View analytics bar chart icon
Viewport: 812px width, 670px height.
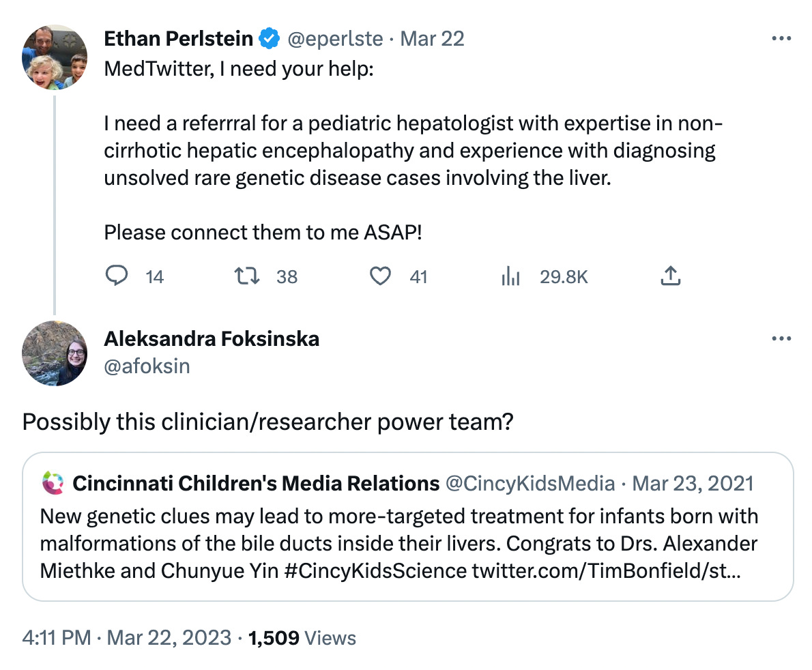[x=510, y=276]
